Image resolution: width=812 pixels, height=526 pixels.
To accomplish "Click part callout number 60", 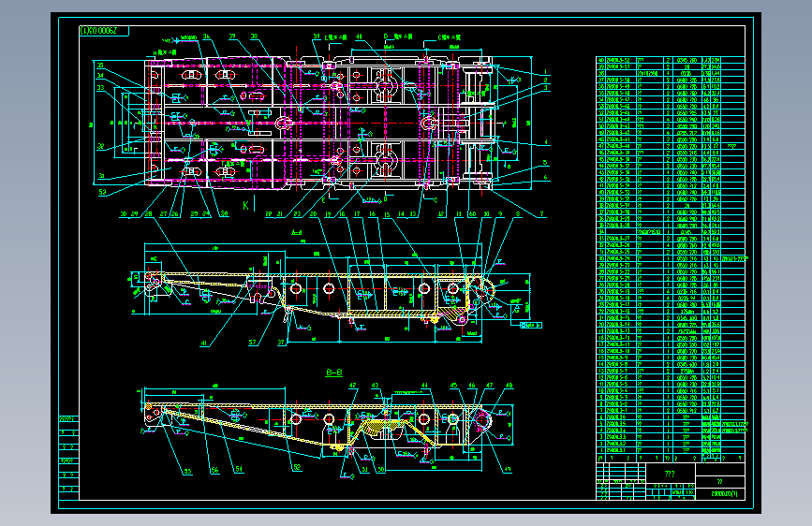I will pos(472,213).
